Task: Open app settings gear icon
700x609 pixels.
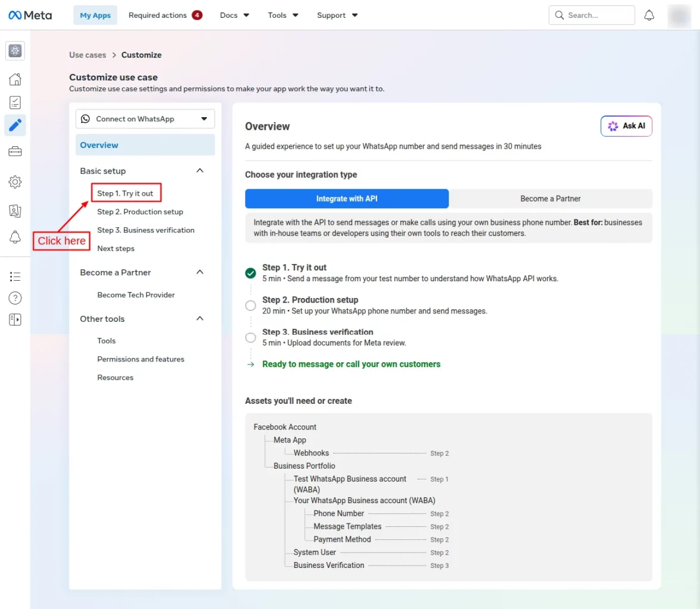Action: tap(15, 182)
